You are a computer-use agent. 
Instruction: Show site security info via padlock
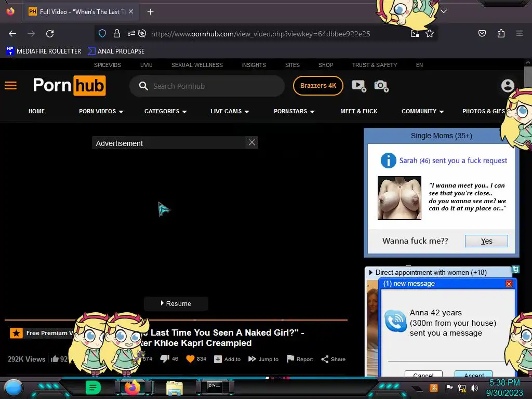pyautogui.click(x=117, y=33)
